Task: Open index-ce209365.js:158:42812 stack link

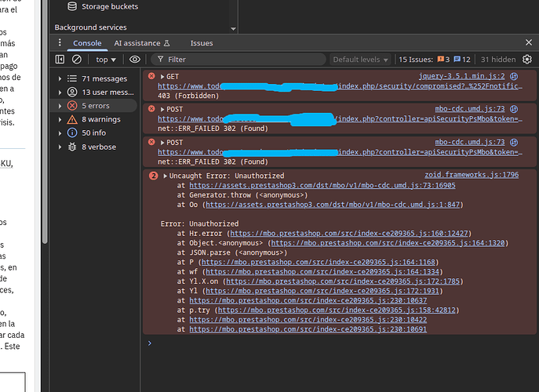Action: [x=337, y=310]
